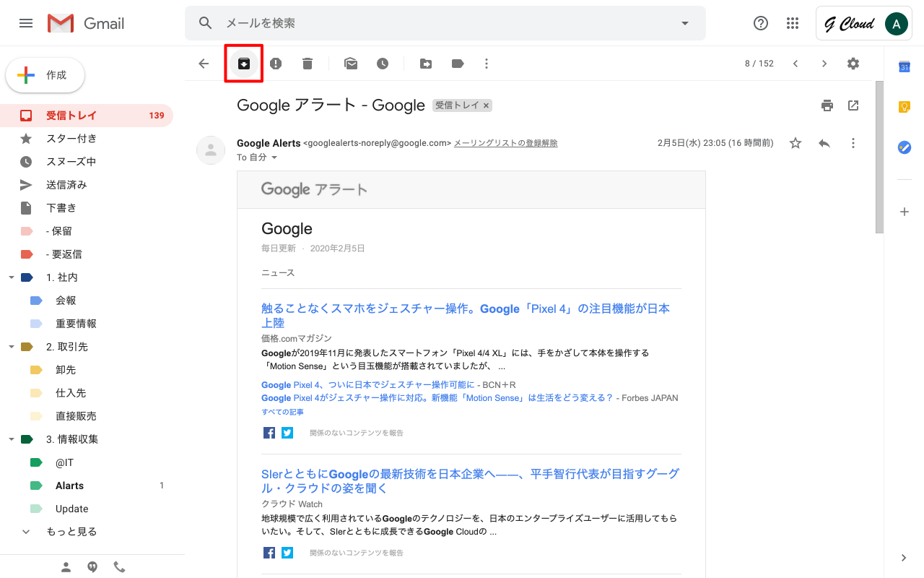Select the 重要情報 label
This screenshot has height=578, width=924.
click(87, 324)
